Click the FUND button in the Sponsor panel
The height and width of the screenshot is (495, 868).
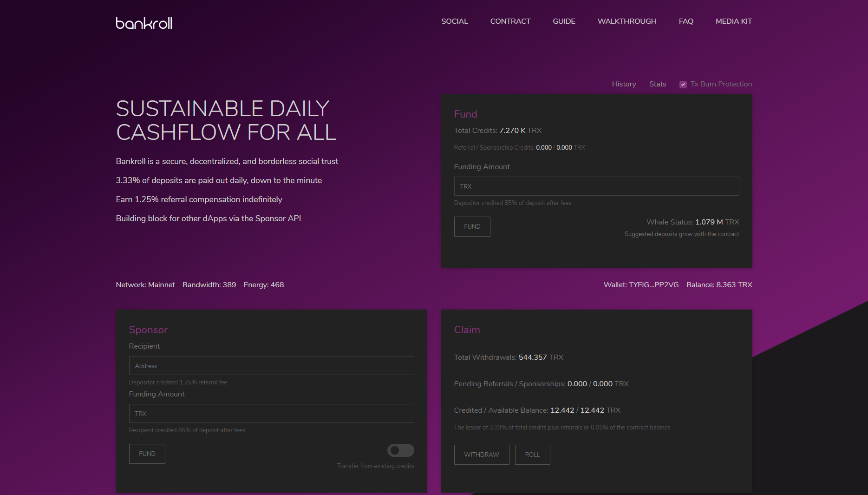point(147,454)
